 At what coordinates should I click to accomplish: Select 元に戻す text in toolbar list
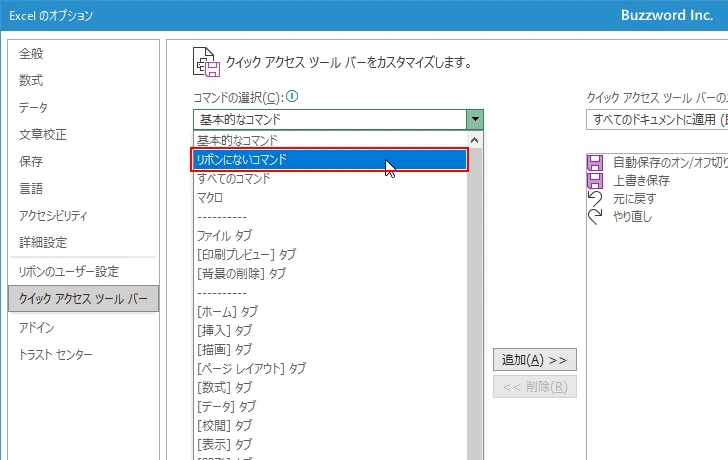click(634, 199)
